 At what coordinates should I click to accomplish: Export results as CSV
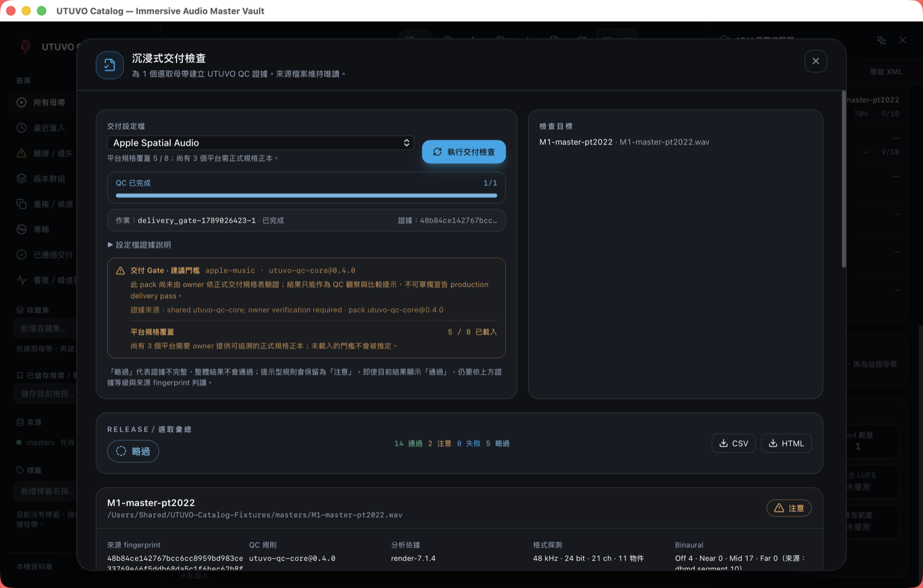(x=733, y=443)
